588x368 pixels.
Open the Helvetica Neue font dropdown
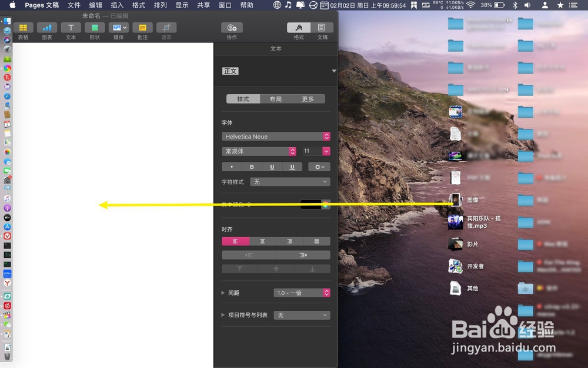[x=276, y=137]
